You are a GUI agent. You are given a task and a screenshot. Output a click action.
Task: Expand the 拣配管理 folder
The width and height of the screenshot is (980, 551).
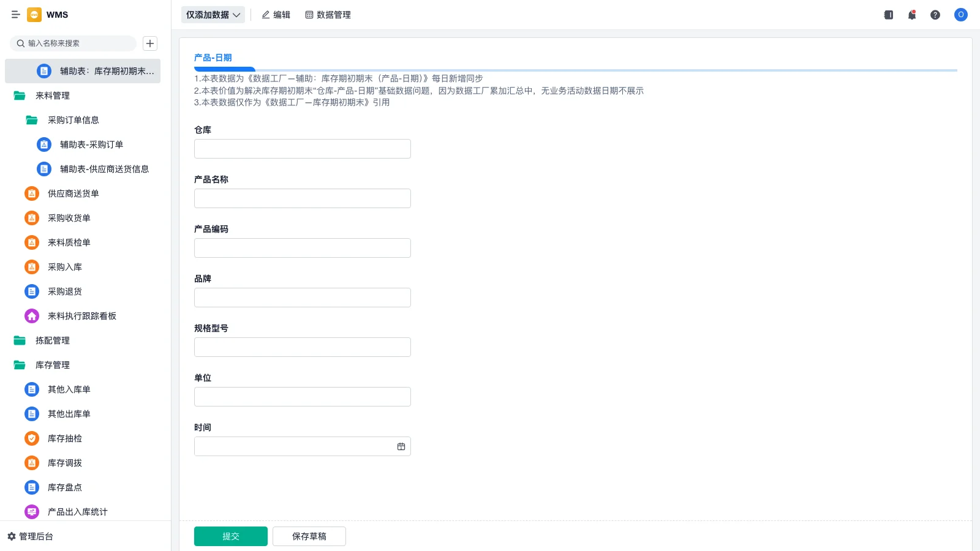20,340
